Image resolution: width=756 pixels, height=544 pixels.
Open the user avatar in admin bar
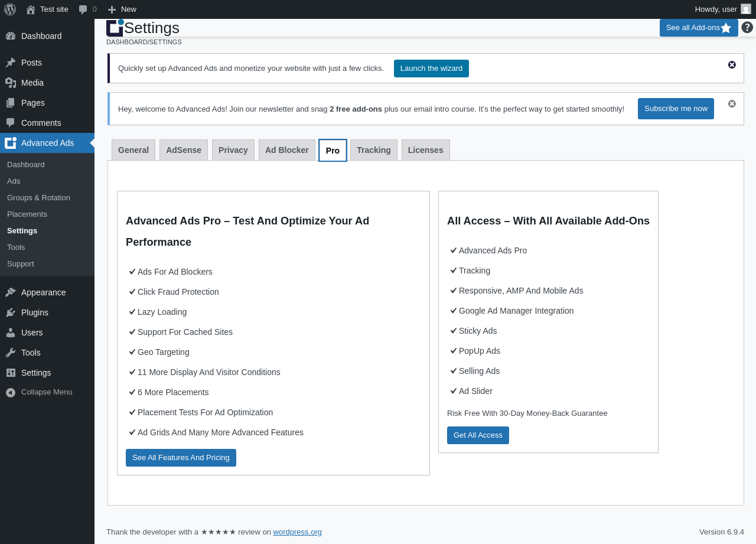coord(746,9)
